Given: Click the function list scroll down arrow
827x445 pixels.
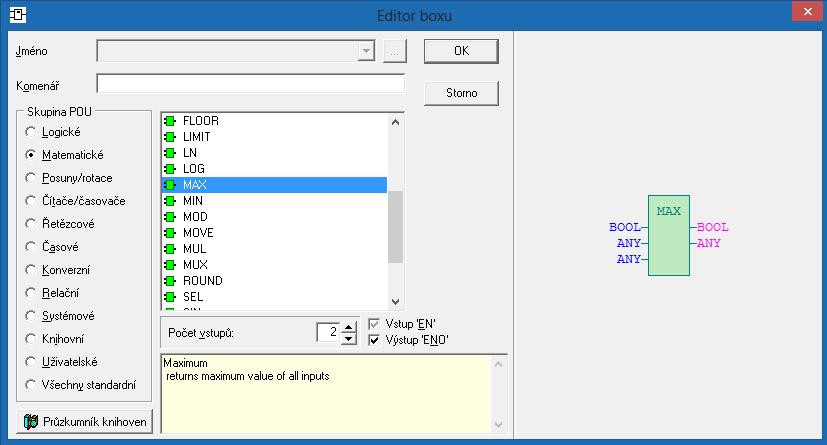Looking at the screenshot, I should click(x=396, y=302).
